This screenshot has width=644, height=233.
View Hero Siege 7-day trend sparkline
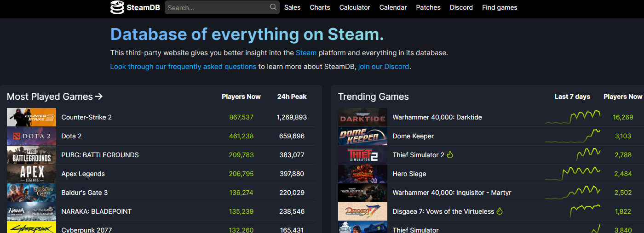click(x=573, y=174)
